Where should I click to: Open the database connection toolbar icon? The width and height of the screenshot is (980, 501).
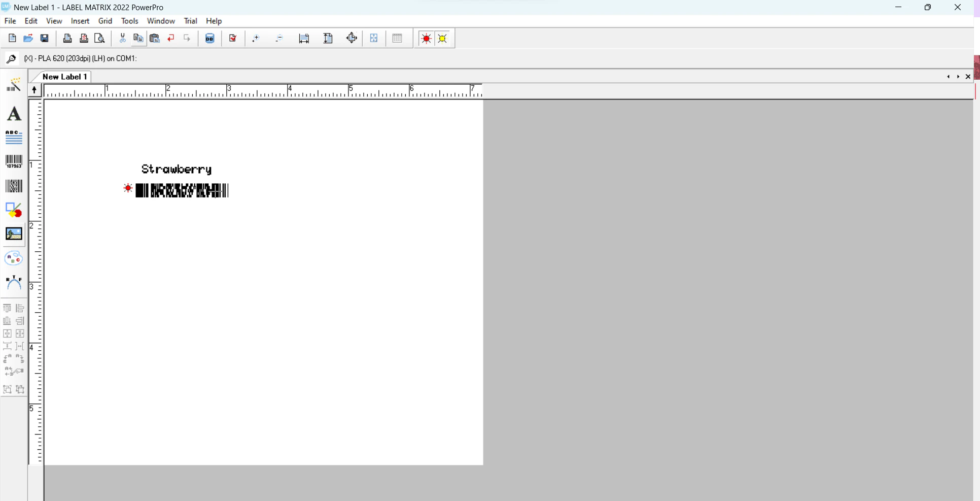coord(210,38)
